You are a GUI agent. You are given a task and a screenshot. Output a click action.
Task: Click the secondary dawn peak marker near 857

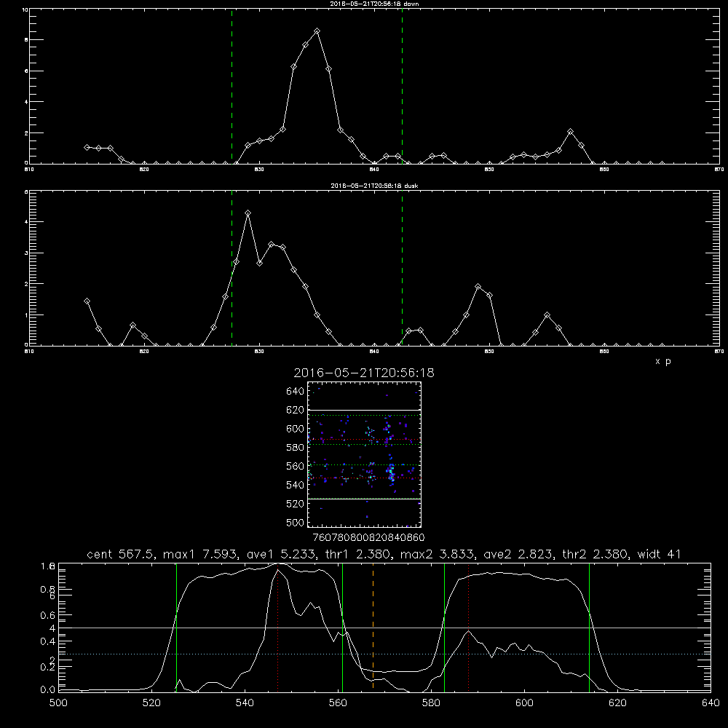click(571, 132)
